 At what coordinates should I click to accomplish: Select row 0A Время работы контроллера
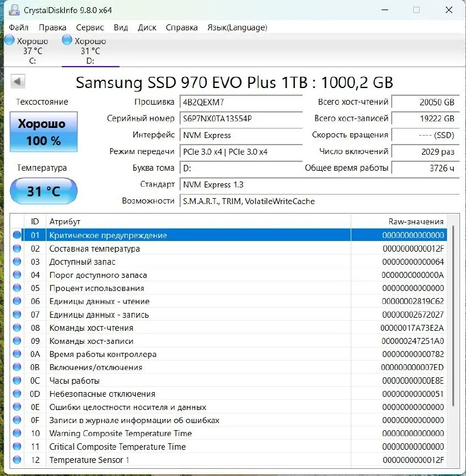[x=229, y=354]
